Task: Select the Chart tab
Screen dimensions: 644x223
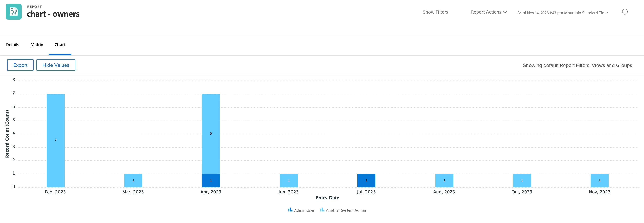Action: (x=60, y=45)
